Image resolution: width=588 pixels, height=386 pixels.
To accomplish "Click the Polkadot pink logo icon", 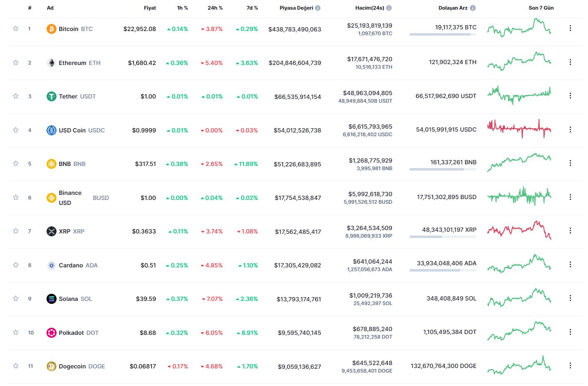I will (51, 333).
